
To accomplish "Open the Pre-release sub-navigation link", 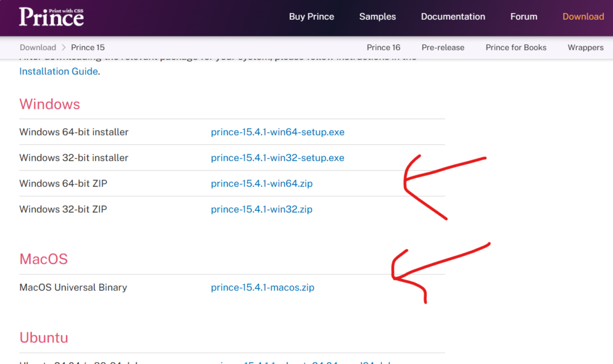I will (x=442, y=47).
